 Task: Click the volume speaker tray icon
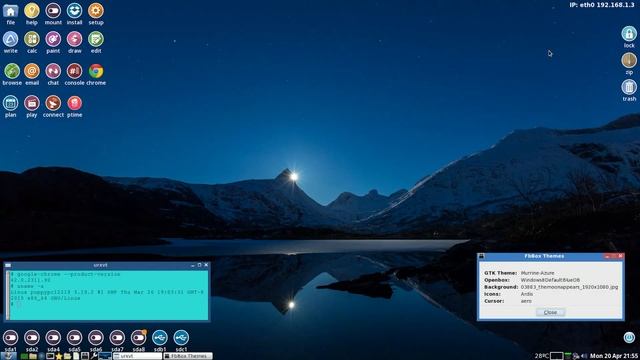pyautogui.click(x=584, y=356)
